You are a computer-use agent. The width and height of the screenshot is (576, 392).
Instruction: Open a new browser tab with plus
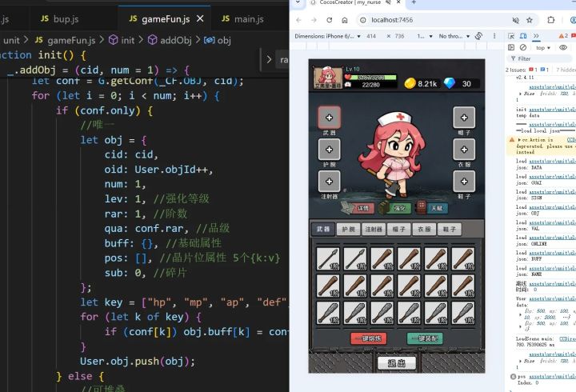tap(414, 2)
